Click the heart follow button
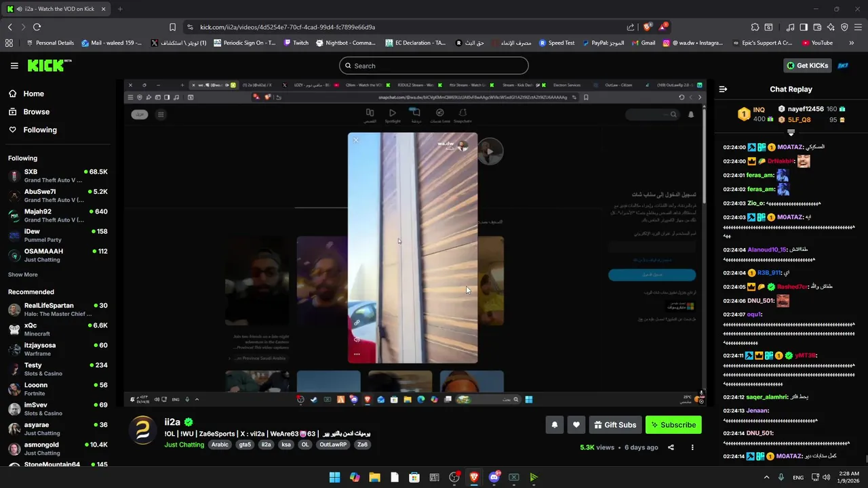Image resolution: width=868 pixels, height=488 pixels. coord(576,425)
